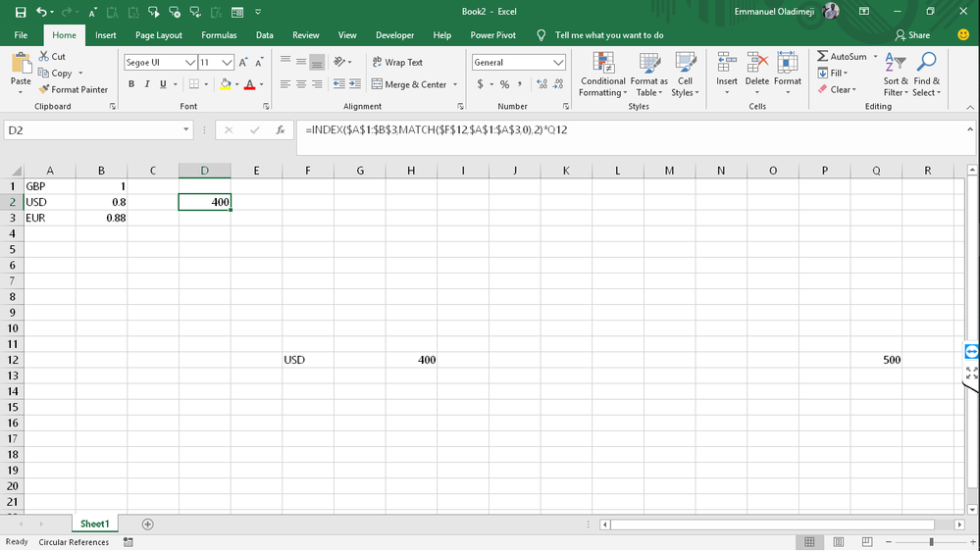Apply comma style
Screen dimensions: 980x551
pos(519,83)
